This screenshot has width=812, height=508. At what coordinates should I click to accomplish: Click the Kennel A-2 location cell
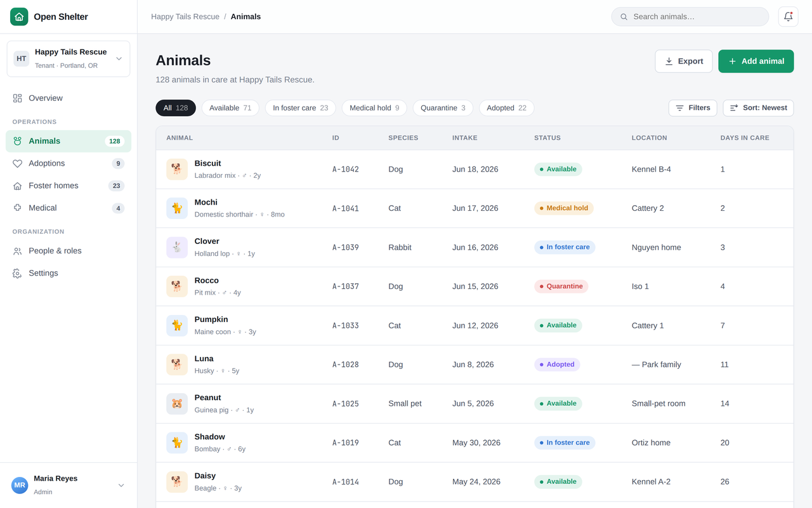point(652,482)
